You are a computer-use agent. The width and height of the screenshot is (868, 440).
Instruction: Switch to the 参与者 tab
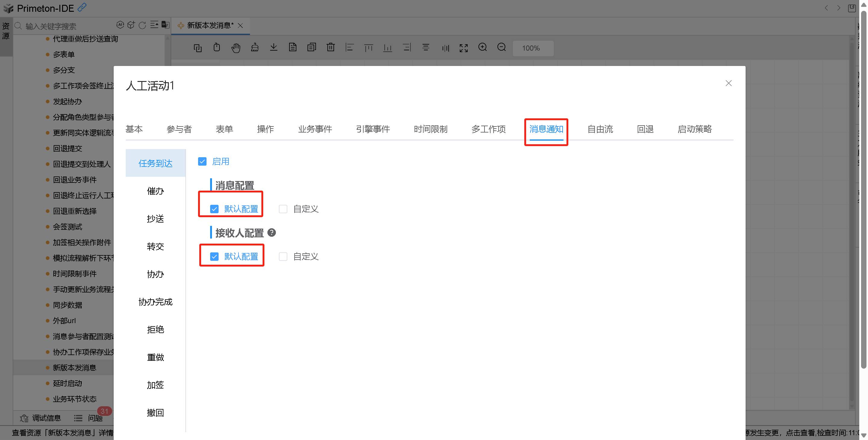179,129
